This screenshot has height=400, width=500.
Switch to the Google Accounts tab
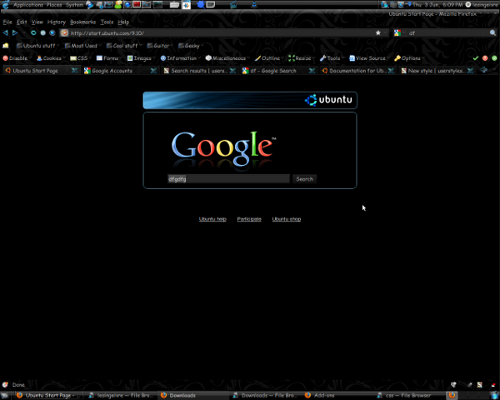(x=115, y=71)
